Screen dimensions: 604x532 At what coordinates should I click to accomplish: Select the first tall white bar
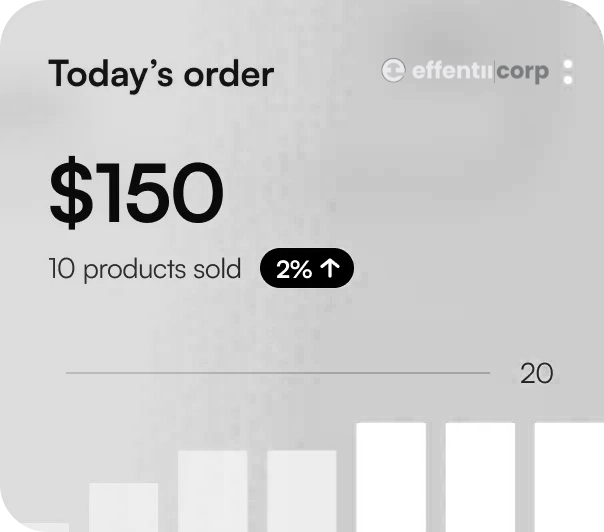click(391, 477)
